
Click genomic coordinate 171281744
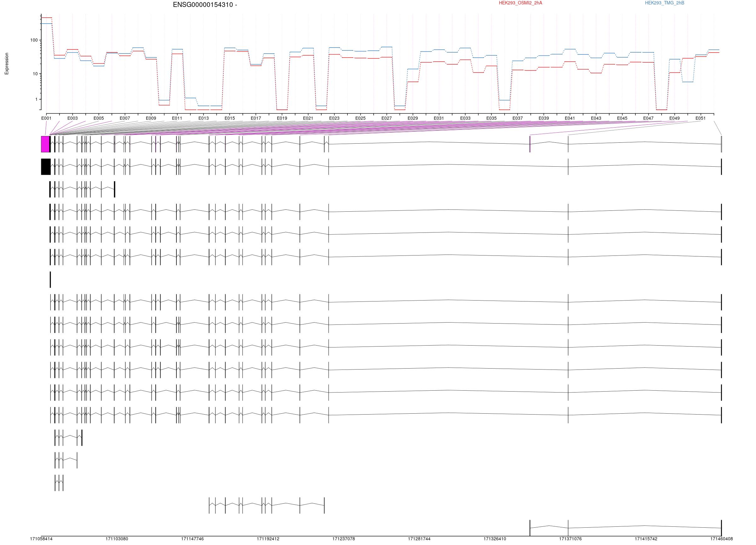pyautogui.click(x=419, y=539)
